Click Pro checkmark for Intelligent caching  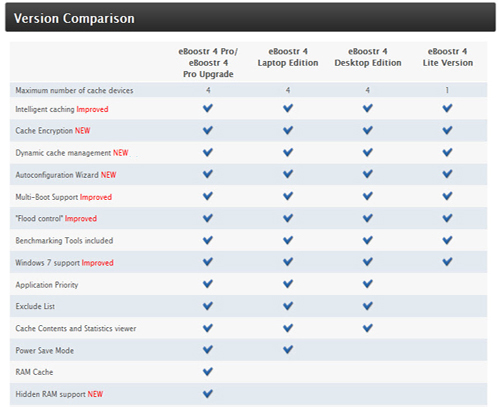208,108
